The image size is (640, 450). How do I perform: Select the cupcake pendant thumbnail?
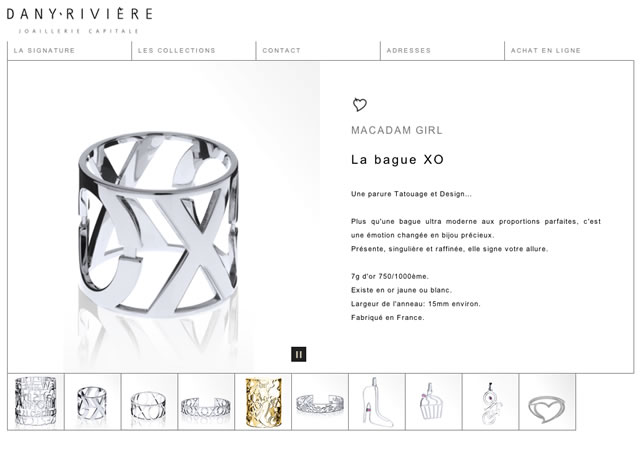pyautogui.click(x=434, y=402)
